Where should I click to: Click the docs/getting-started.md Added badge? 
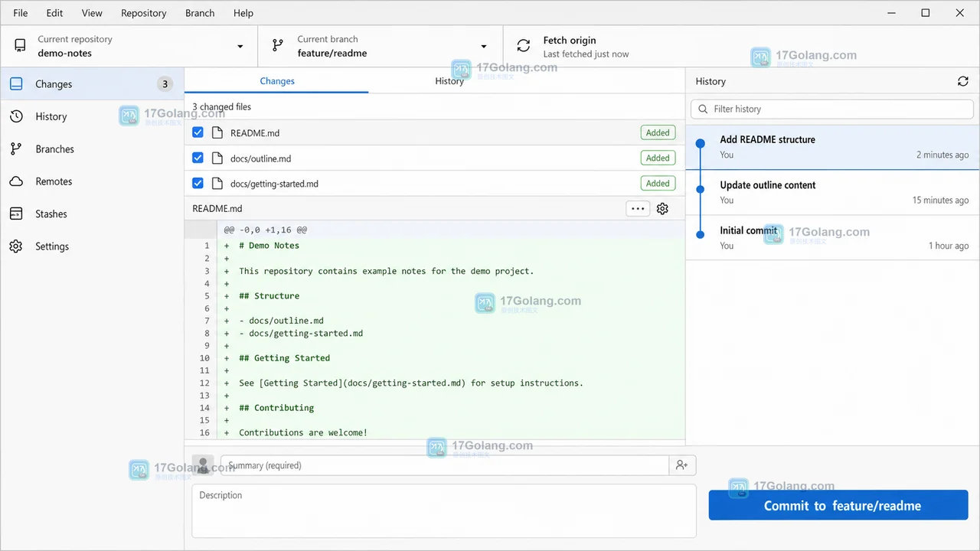pos(658,183)
